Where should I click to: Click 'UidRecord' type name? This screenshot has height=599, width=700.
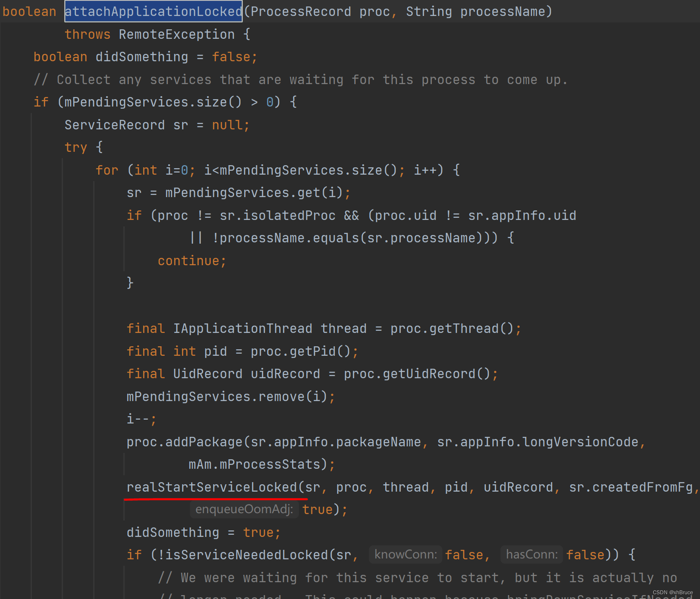207,374
